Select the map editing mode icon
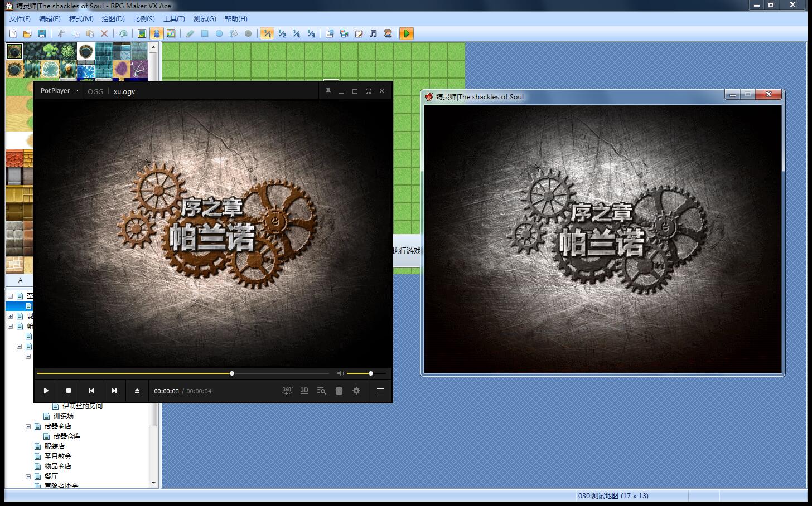Image resolution: width=812 pixels, height=506 pixels. [x=142, y=33]
